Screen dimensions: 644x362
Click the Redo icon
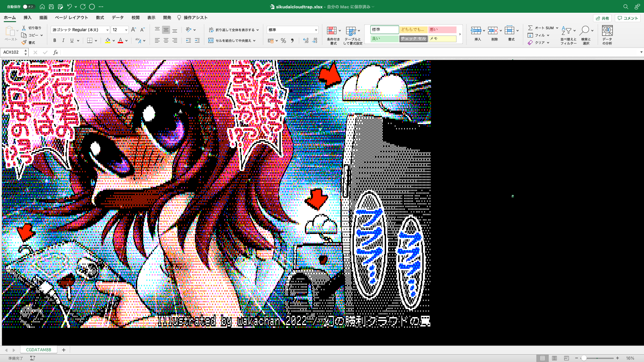tap(83, 7)
